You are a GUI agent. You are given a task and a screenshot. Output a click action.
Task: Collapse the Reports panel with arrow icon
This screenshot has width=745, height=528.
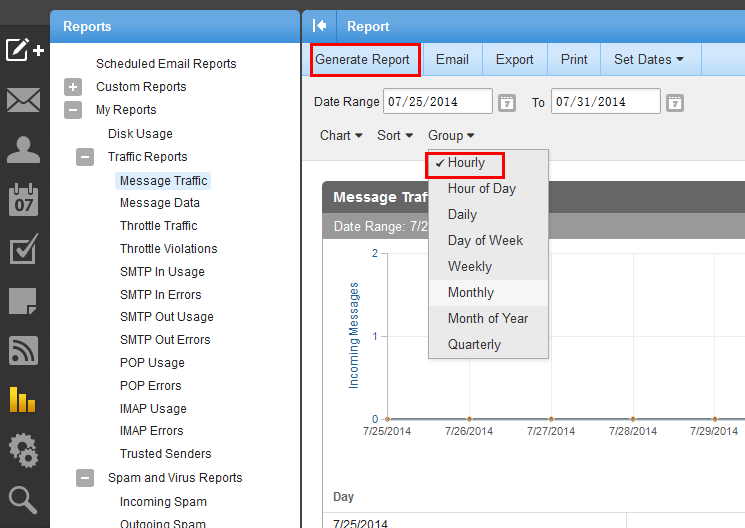(320, 26)
